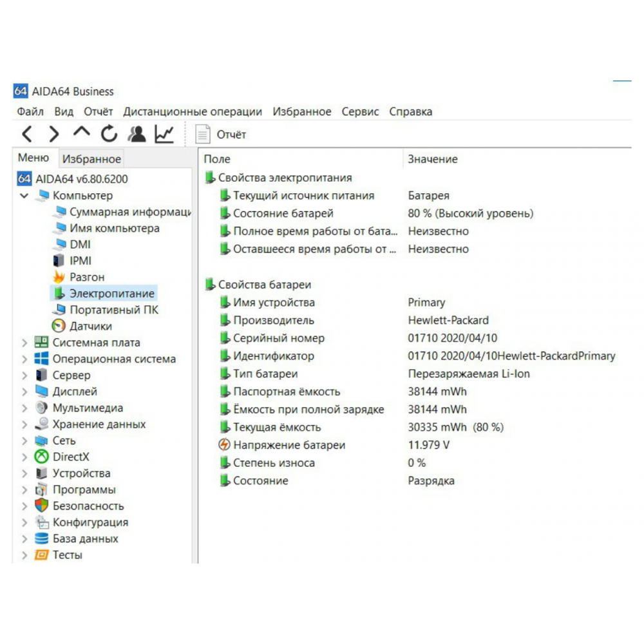Expand the Сервер node
Image resolution: width=644 pixels, height=644 pixels.
point(24,375)
